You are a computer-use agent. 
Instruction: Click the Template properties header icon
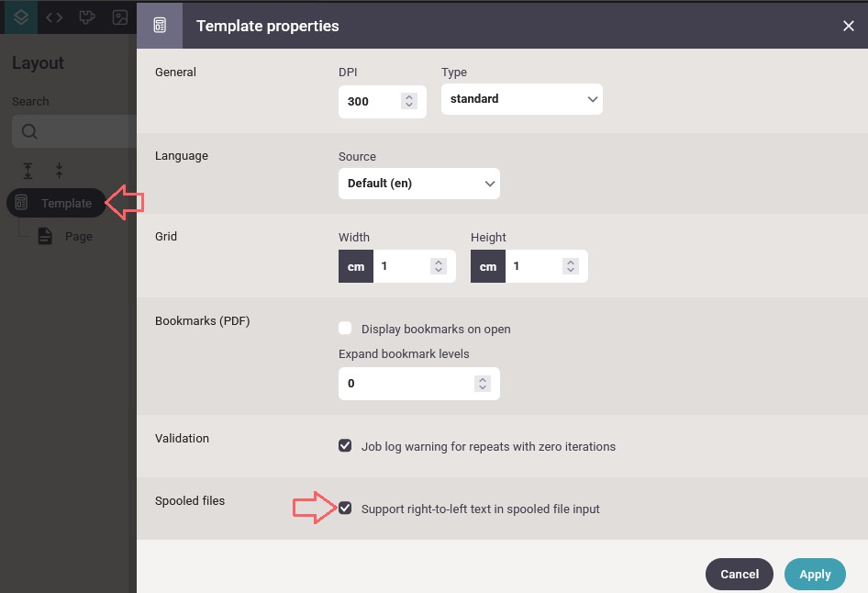(x=160, y=26)
